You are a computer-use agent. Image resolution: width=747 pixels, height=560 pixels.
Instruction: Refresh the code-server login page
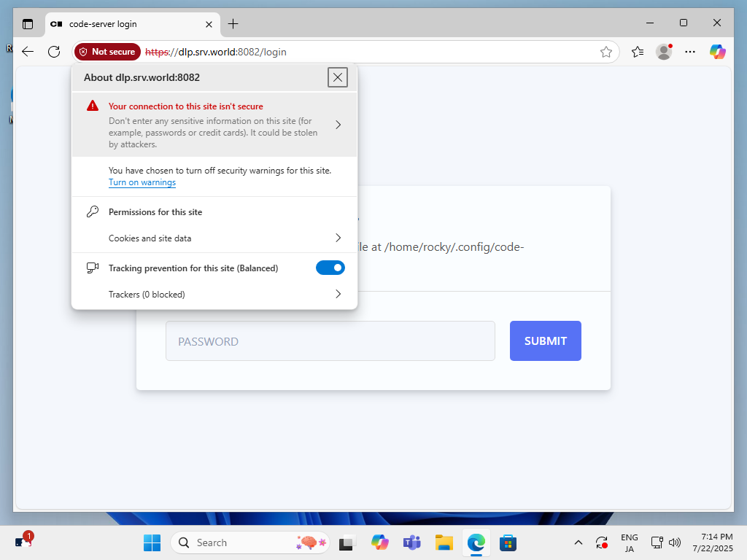click(54, 52)
